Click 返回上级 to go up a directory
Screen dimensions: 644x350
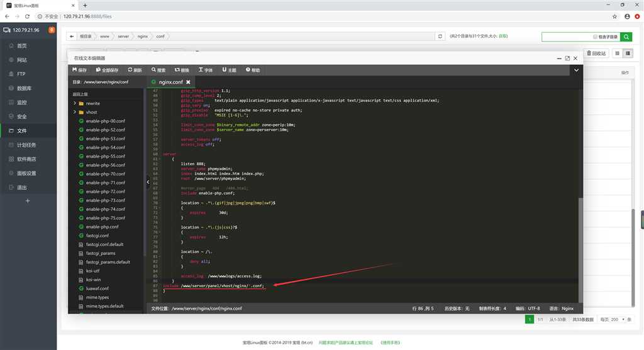(80, 94)
